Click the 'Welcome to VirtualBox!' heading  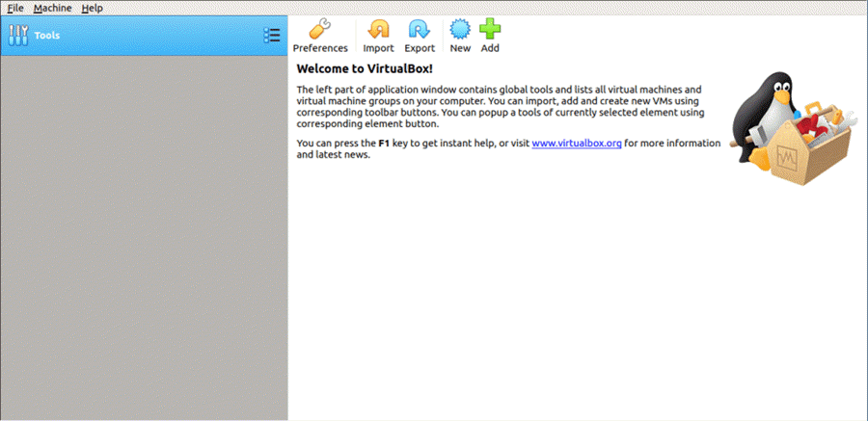point(365,69)
